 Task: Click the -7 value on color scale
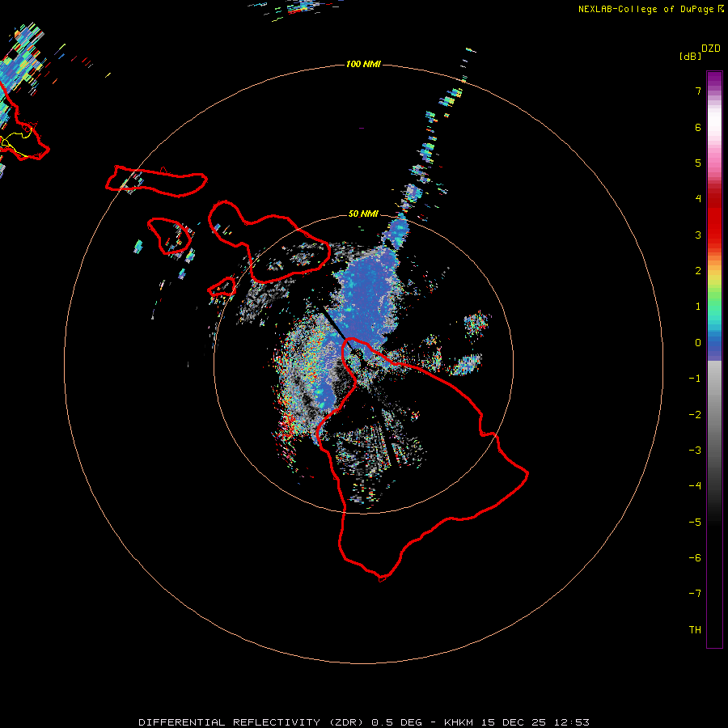[x=695, y=594]
